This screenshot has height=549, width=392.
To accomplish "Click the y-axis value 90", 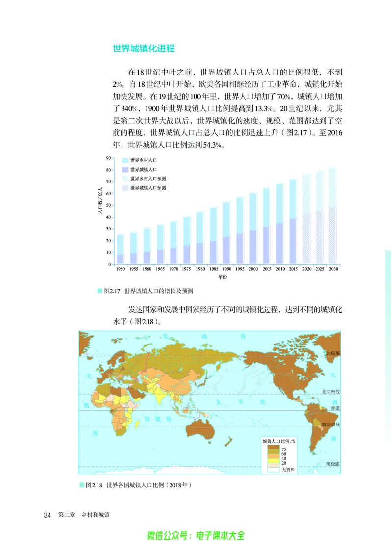I will [x=108, y=158].
